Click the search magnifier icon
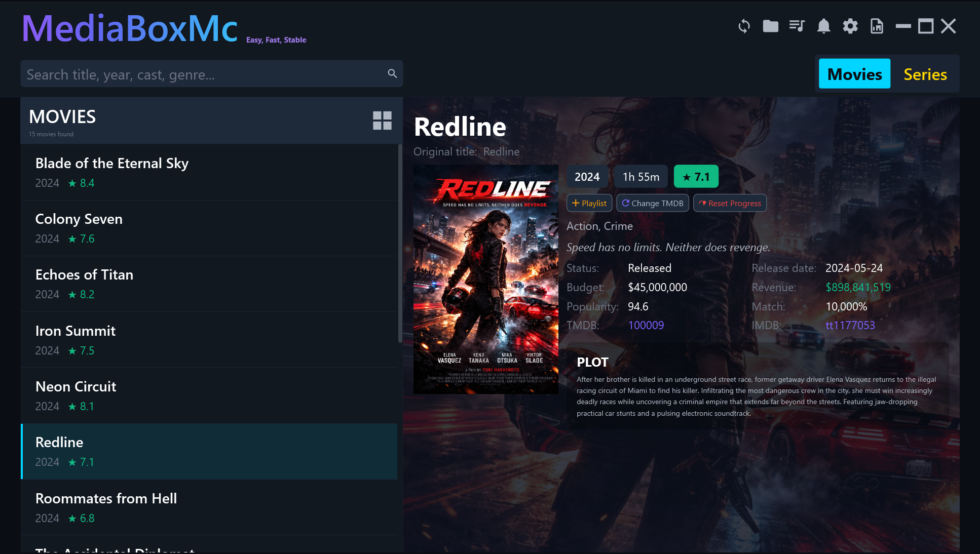 point(392,73)
